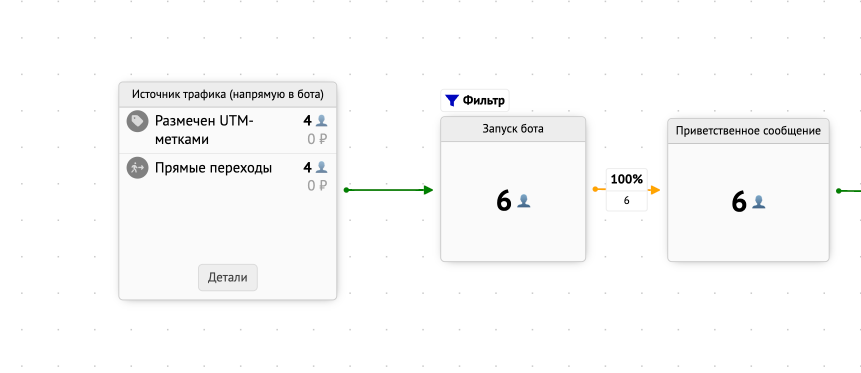Click the blue funnel filter icon

(x=452, y=101)
